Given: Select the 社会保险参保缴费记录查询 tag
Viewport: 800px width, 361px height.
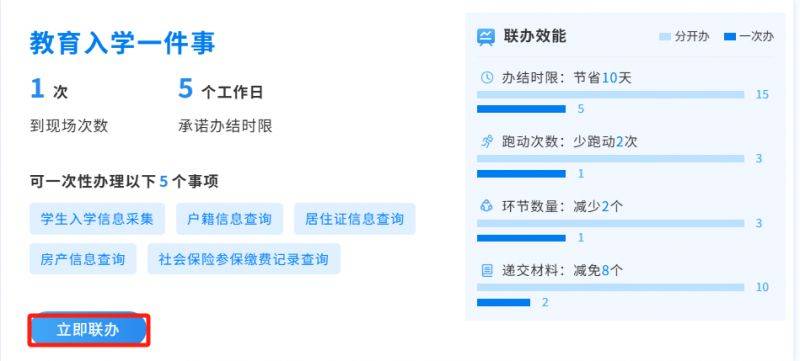Looking at the screenshot, I should click(x=244, y=259).
